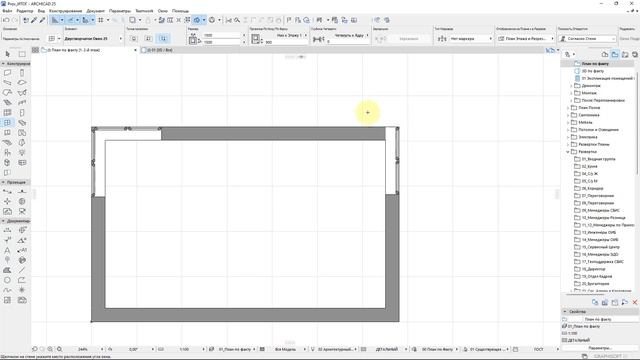The height and width of the screenshot is (360, 640).
Task: Select the Interior Elevation tool
Action: [7, 201]
